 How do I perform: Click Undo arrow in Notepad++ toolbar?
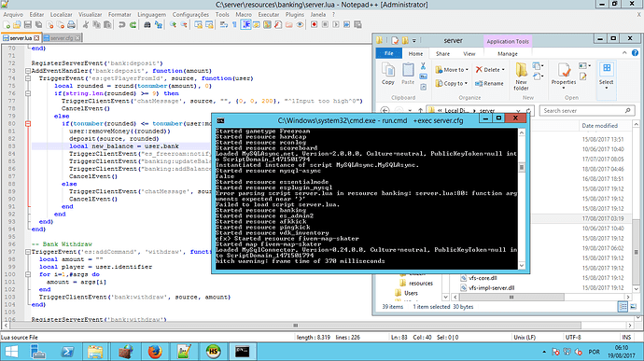121,25
